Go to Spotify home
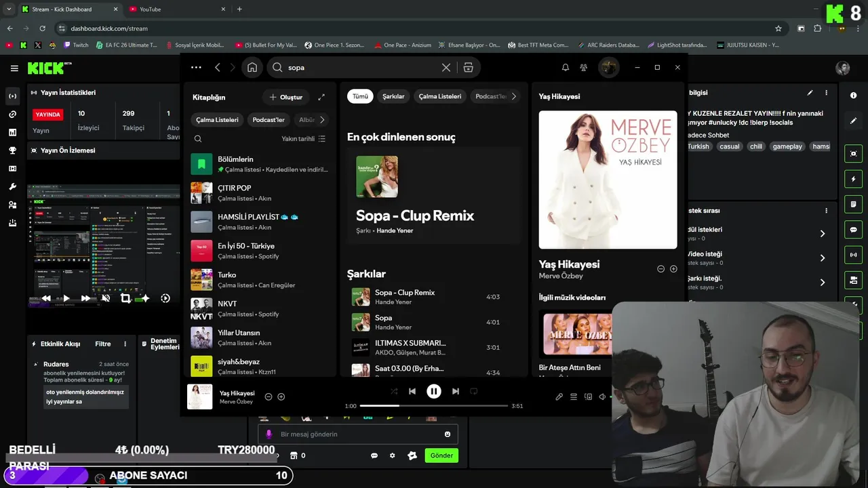Screen dimensions: 868x488 [252, 67]
